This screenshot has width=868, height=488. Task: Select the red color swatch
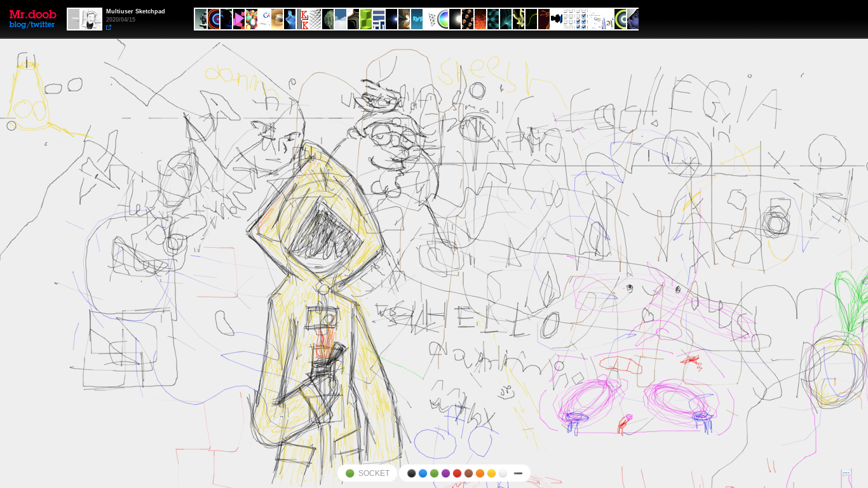pos(457,473)
